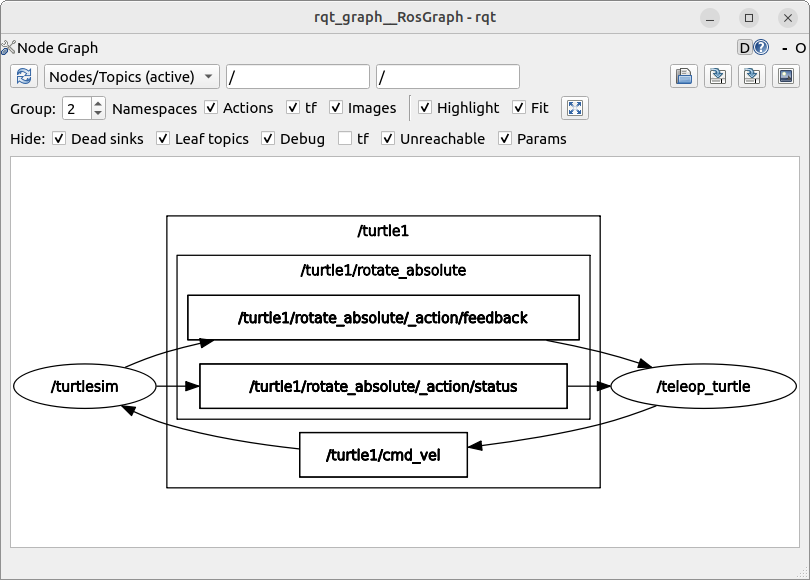810x580 pixels.
Task: Click the D button in the title row
Action: 744,47
